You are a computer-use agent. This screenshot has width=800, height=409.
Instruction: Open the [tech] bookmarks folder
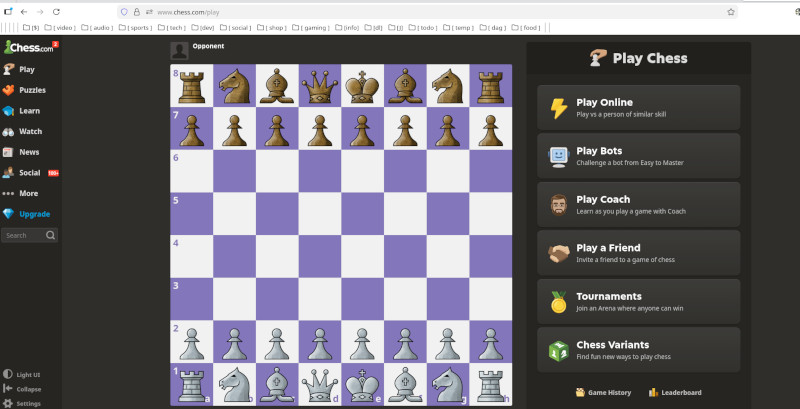click(172, 28)
